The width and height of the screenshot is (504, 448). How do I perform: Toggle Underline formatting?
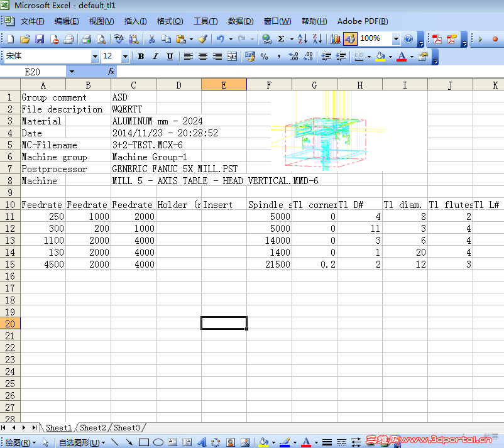point(170,57)
